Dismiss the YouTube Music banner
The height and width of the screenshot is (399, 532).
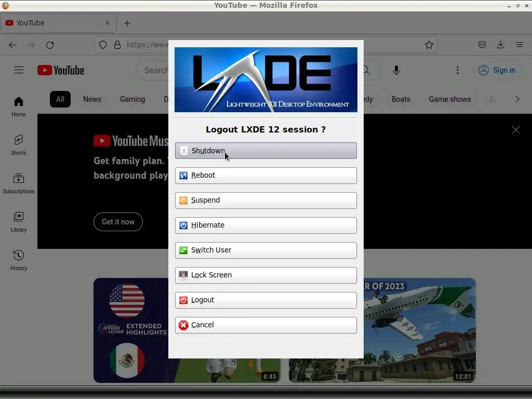[515, 130]
